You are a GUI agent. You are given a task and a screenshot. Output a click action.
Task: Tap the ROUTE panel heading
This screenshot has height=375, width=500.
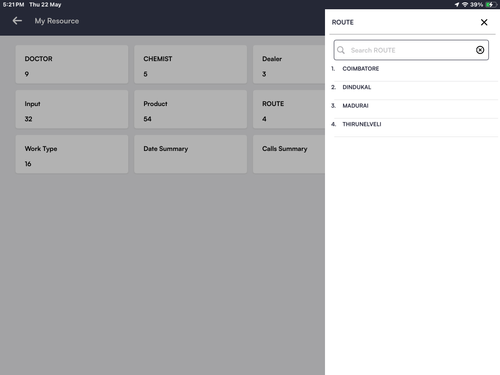tap(342, 22)
